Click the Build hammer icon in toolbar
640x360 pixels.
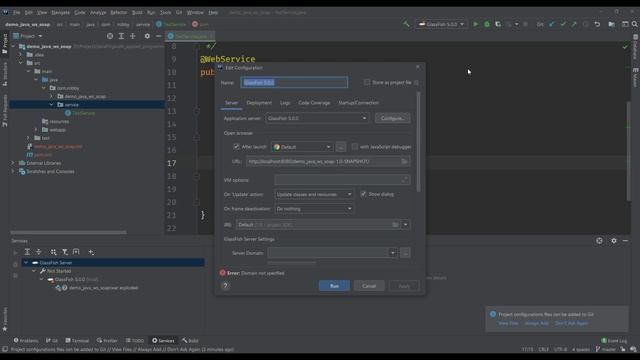click(x=406, y=24)
